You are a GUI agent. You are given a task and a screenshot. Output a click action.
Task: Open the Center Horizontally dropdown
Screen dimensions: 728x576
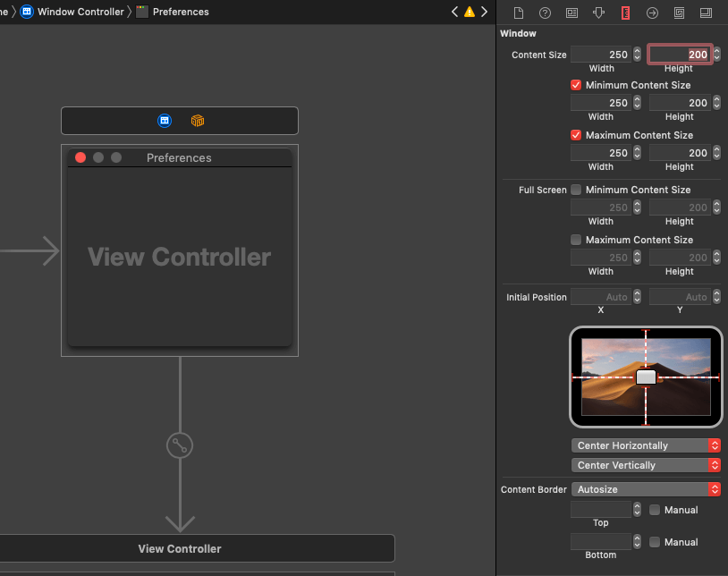(x=645, y=445)
